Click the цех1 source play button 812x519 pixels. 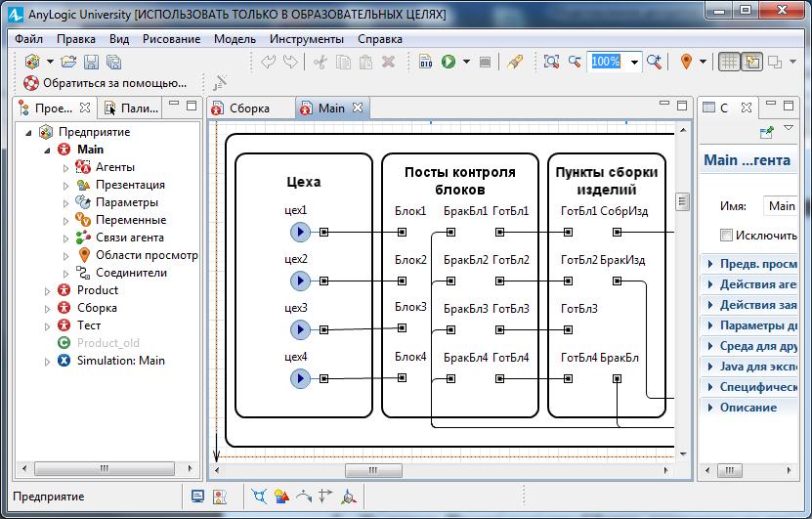300,232
